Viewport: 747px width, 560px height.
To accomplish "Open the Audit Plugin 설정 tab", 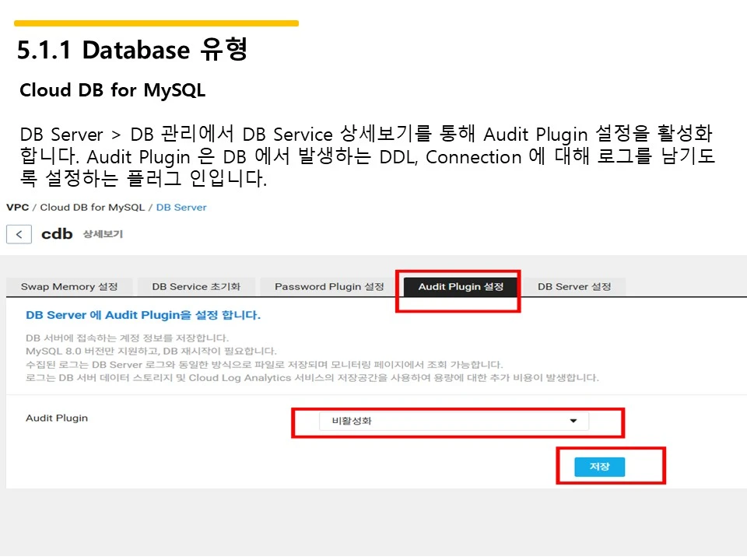I will [461, 287].
